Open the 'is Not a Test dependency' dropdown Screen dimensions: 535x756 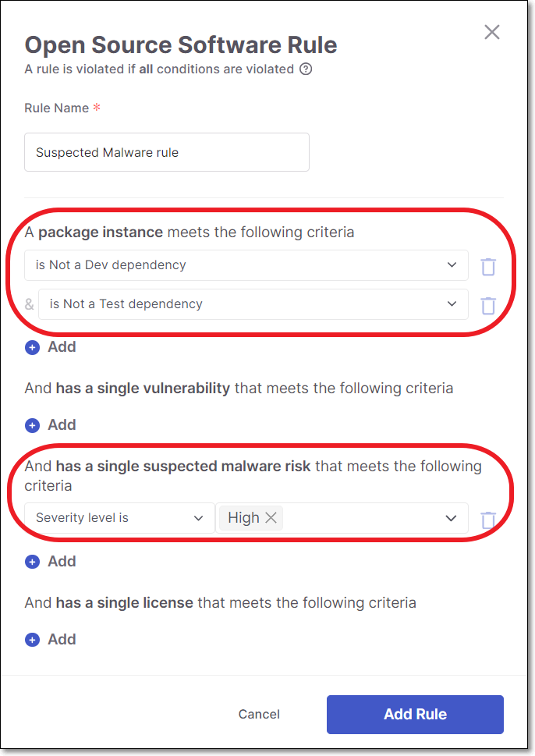point(253,304)
